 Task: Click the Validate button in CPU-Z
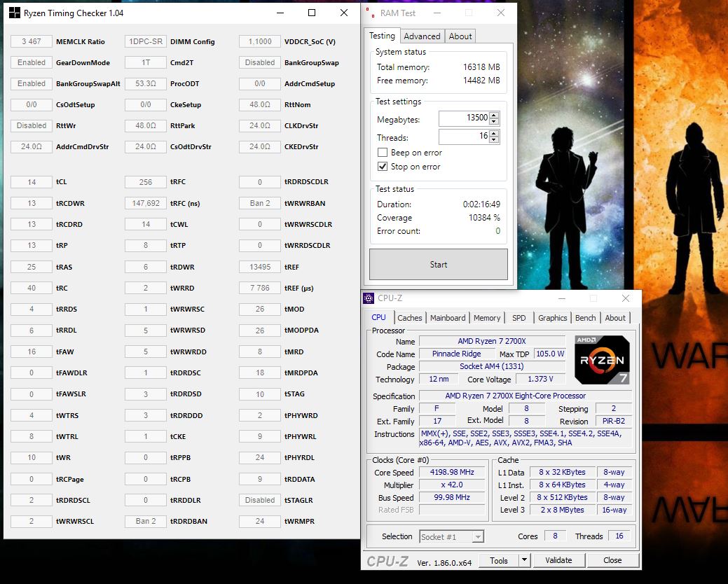click(558, 560)
